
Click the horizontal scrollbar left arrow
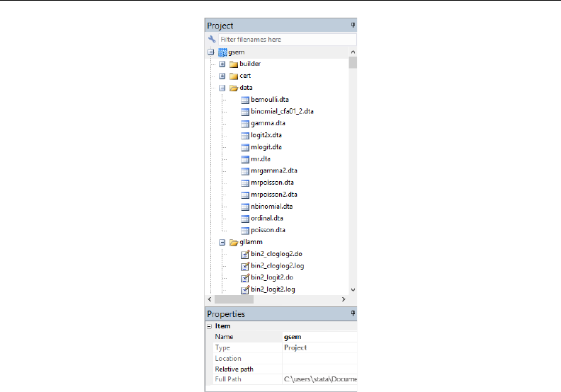click(210, 299)
